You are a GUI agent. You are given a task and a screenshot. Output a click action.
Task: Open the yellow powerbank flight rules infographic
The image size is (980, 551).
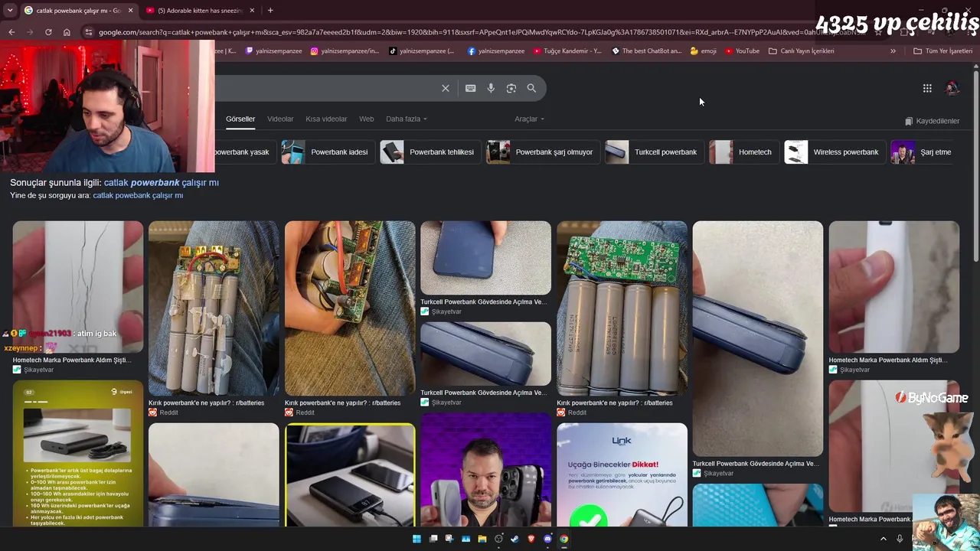(77, 453)
